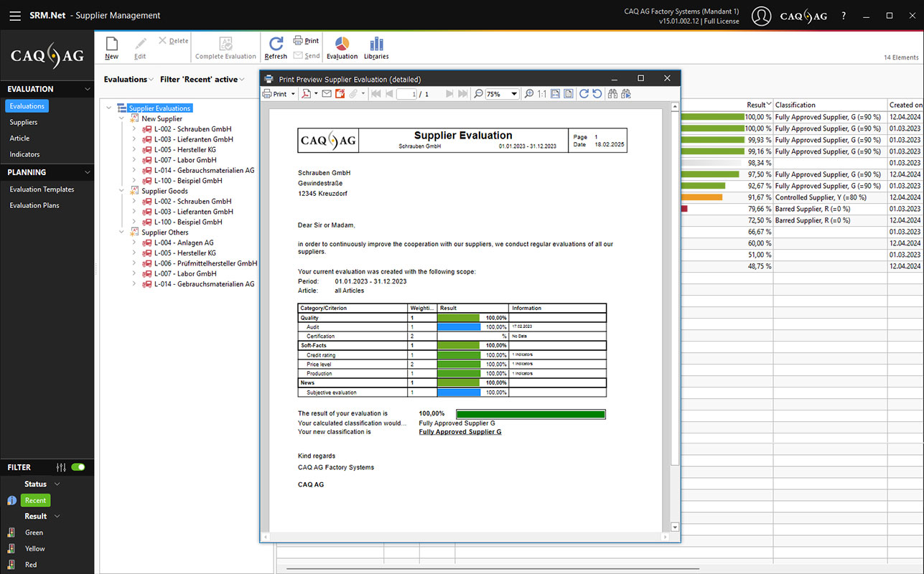This screenshot has height=574, width=924.
Task: Click the zoom-out magnifier in print preview
Action: (x=479, y=94)
